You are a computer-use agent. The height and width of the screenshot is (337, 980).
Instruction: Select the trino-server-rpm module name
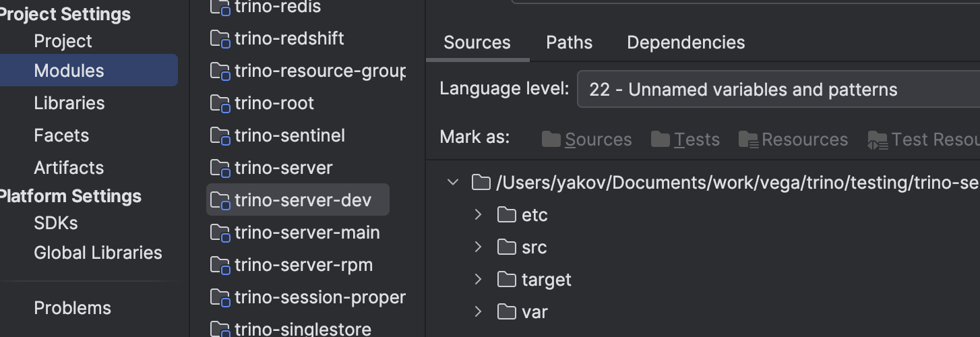click(x=303, y=265)
